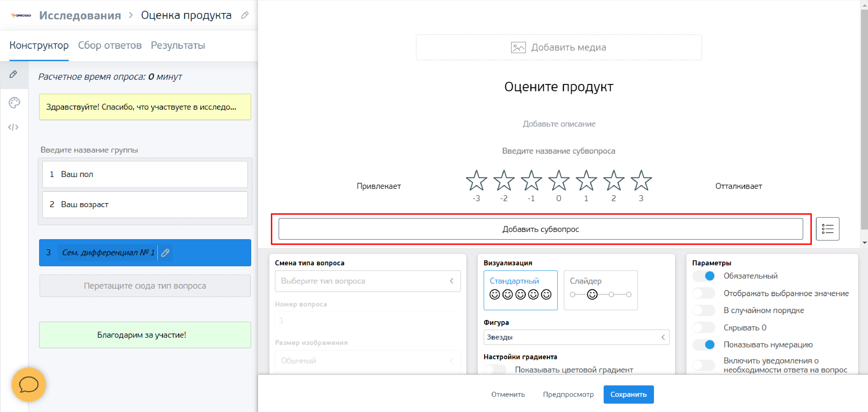Open the Фигура dropdown showing Звезды
Image resolution: width=868 pixels, height=412 pixels.
pos(576,337)
